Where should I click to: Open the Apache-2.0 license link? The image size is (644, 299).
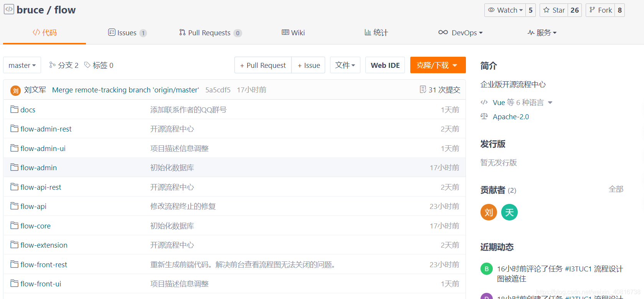coord(511,117)
